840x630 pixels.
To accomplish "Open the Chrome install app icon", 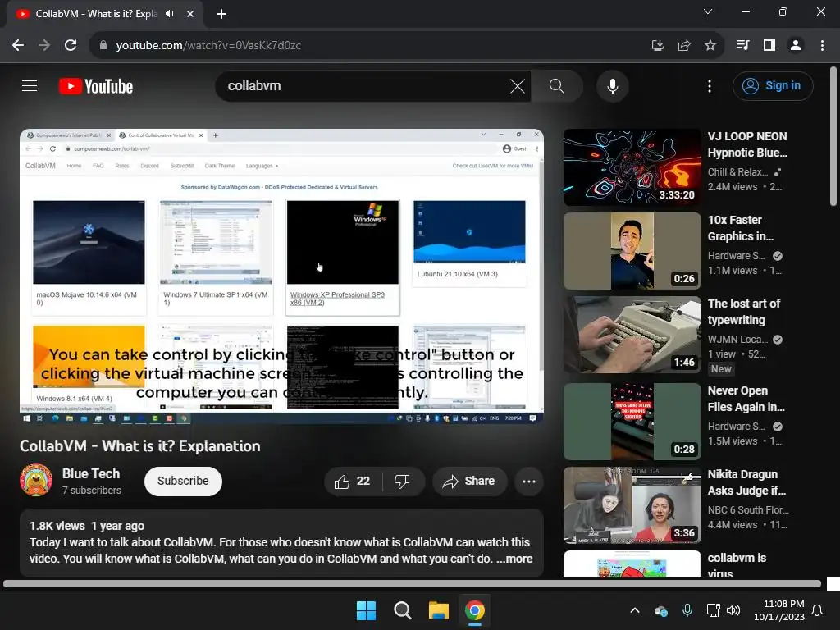I will [657, 46].
